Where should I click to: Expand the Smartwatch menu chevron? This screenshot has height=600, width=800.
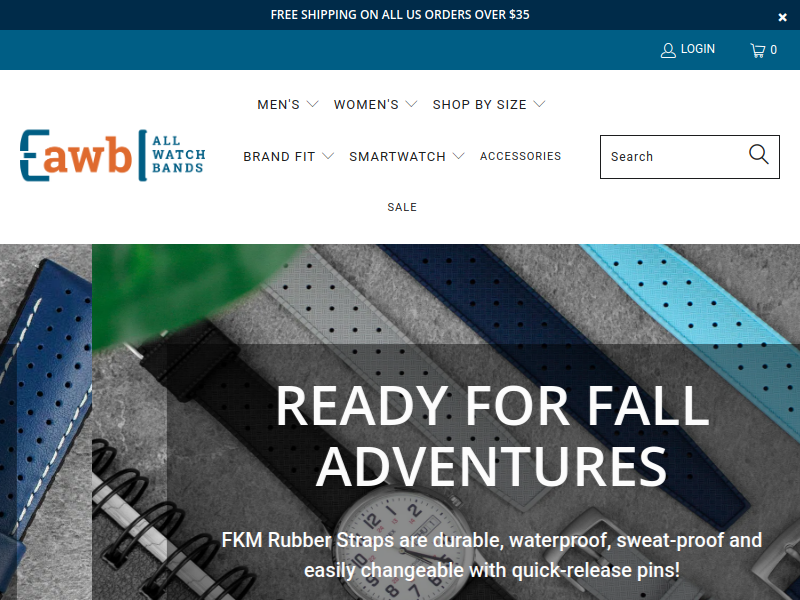pyautogui.click(x=459, y=156)
